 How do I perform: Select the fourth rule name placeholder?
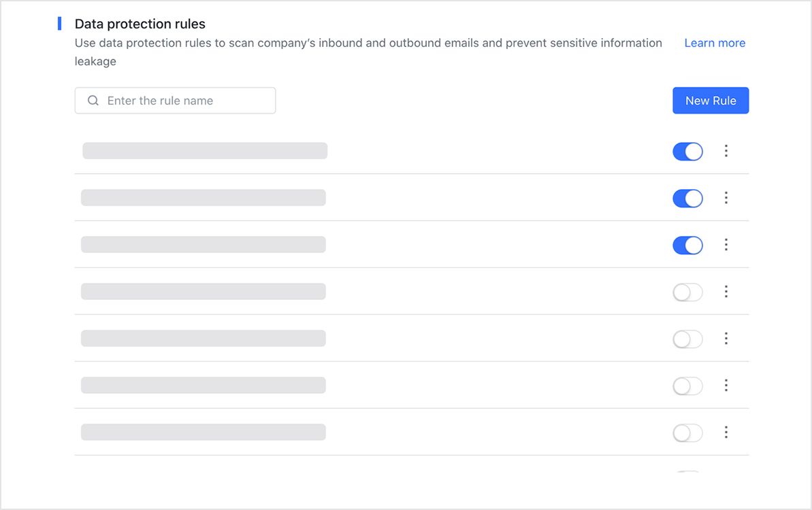(x=204, y=291)
